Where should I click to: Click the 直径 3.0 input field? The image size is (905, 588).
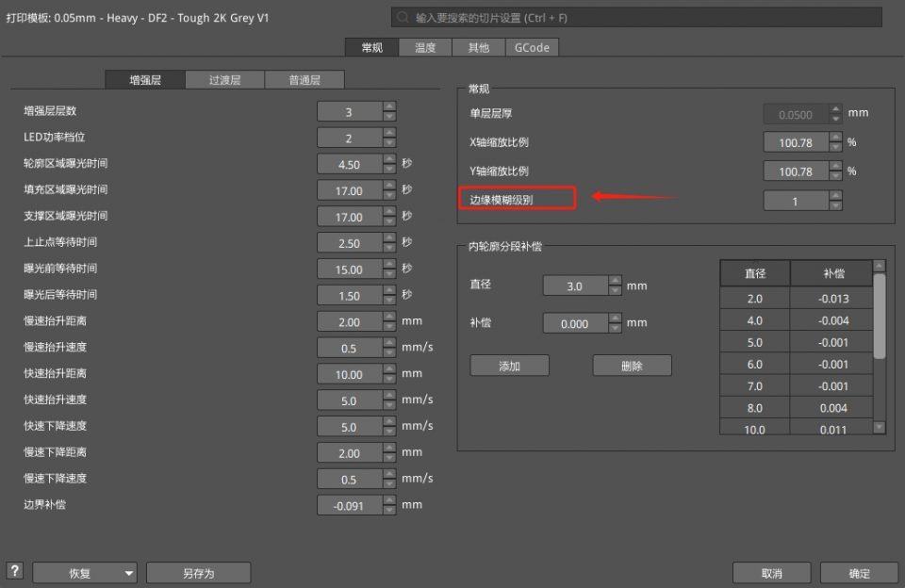[575, 286]
